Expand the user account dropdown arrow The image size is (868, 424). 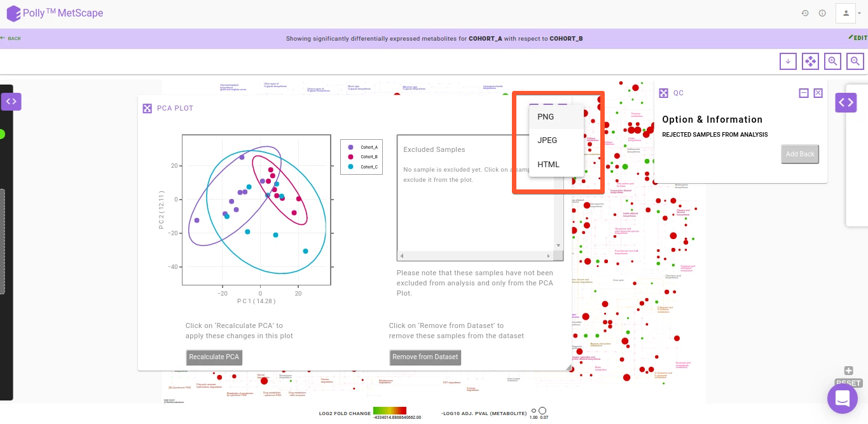pos(860,13)
